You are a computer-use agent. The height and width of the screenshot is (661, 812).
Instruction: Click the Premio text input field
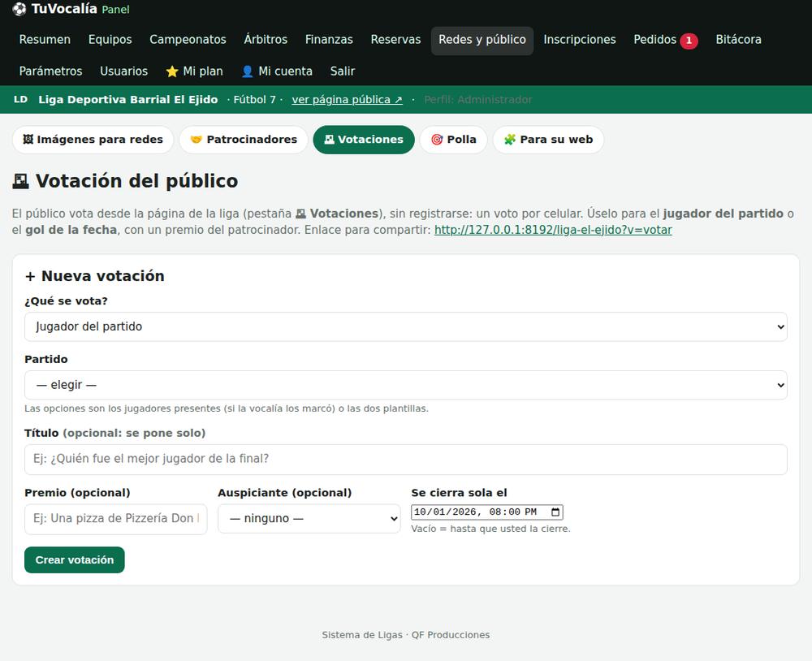coord(115,519)
